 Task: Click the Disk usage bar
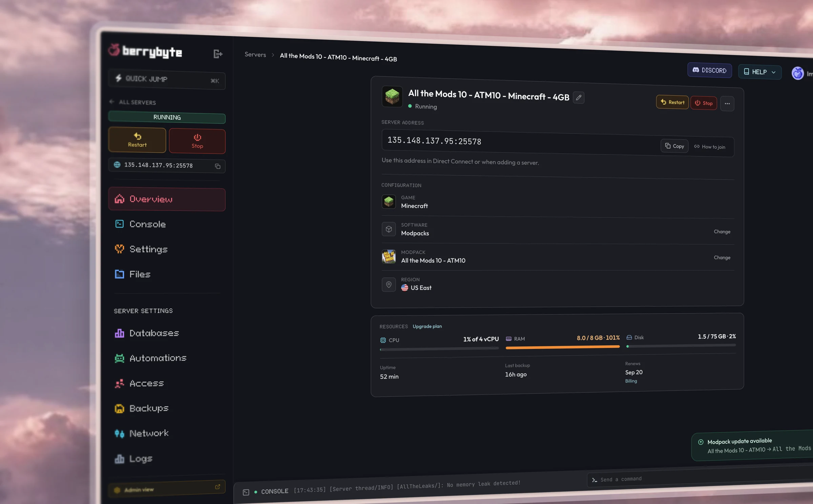(681, 345)
